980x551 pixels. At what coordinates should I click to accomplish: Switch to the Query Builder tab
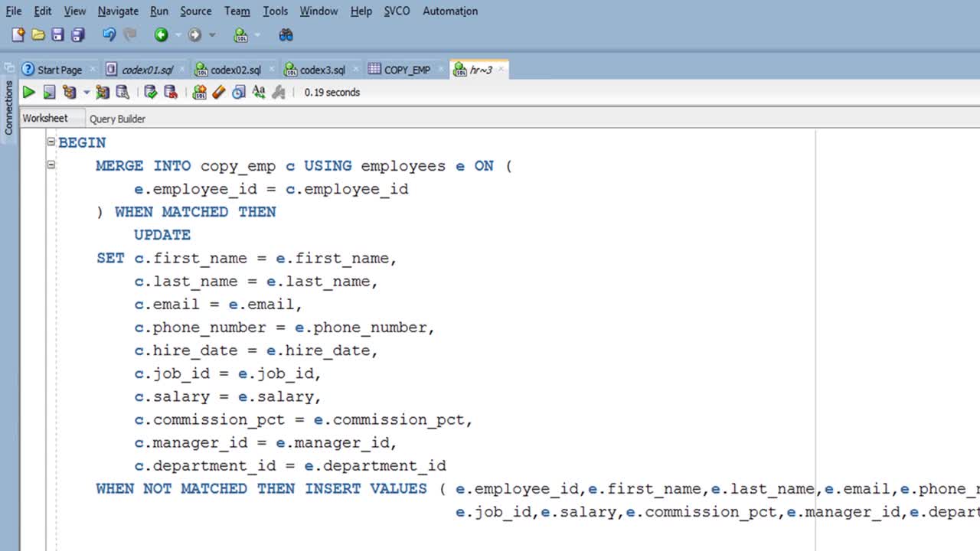(117, 119)
